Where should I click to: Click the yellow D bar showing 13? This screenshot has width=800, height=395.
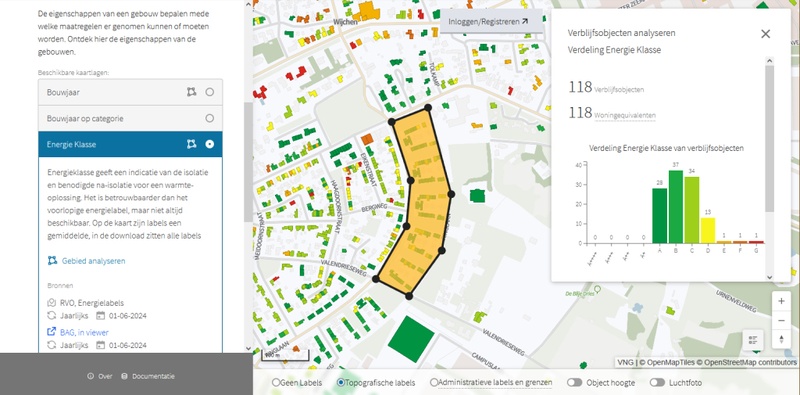point(708,230)
